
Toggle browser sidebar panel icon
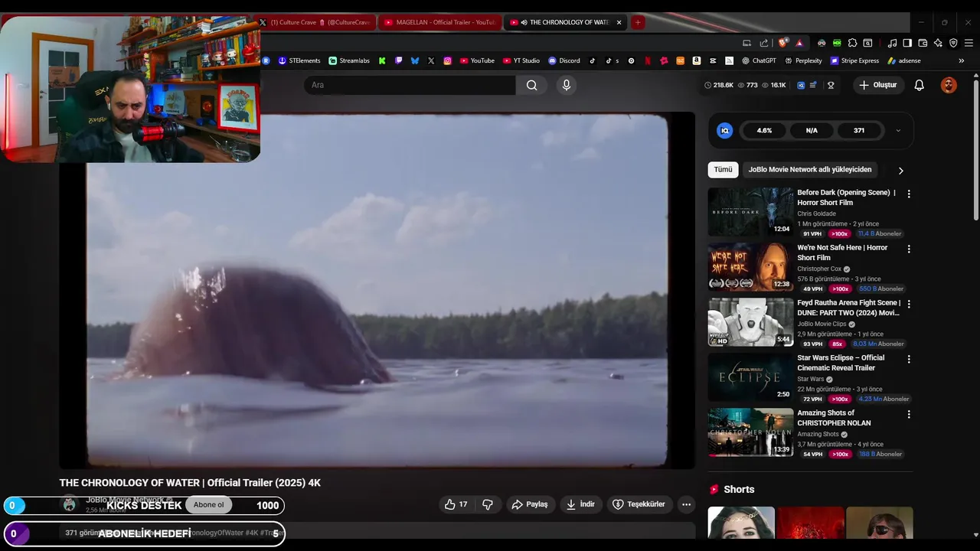(907, 43)
